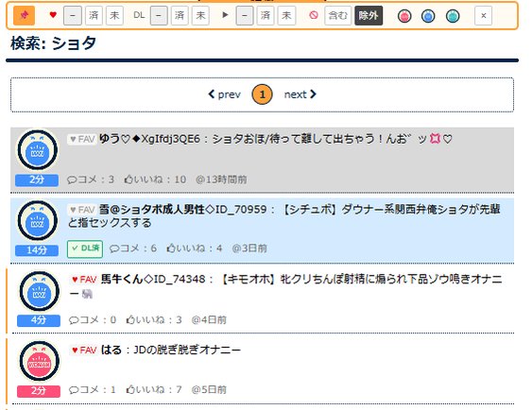Image resolution: width=532 pixels, height=410 pixels.
Task: Click the blue '2分' duration badge on ゆう row
Action: pos(37,179)
